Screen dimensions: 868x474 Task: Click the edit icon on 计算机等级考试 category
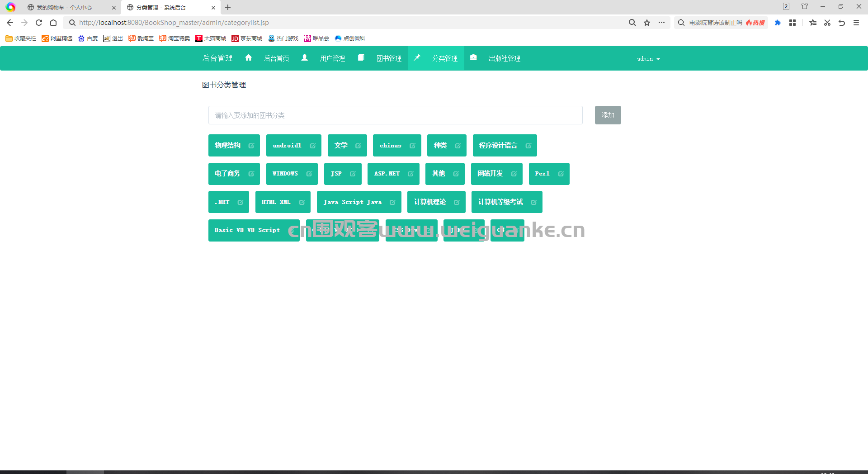click(x=534, y=202)
